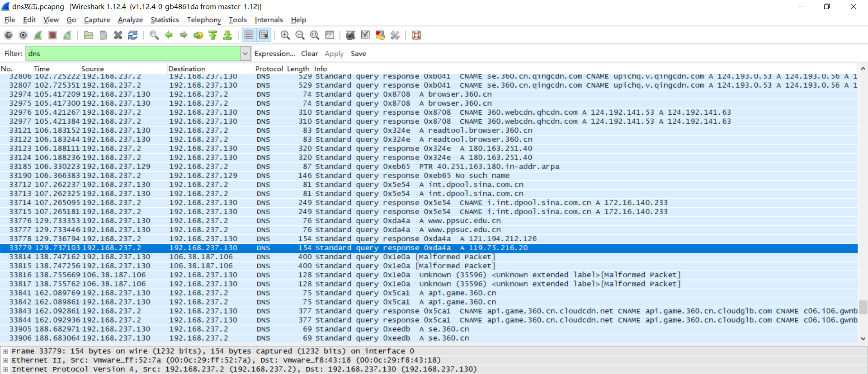Open the Statistics menu
This screenshot has height=374, width=868.
(165, 20)
